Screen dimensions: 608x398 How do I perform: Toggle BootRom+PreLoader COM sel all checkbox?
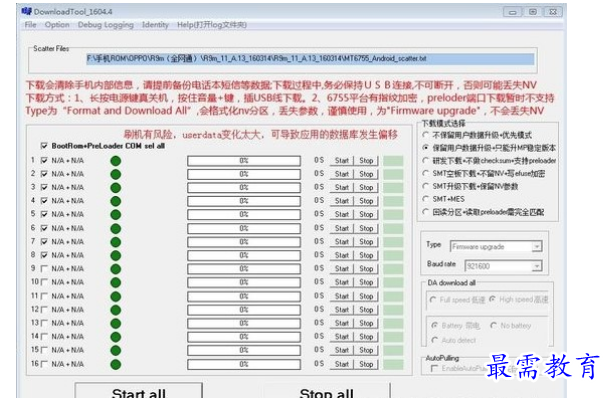point(44,146)
